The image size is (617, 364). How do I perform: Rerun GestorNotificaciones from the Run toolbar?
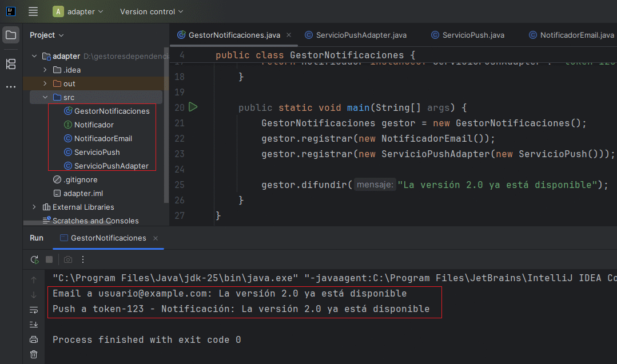click(x=35, y=259)
